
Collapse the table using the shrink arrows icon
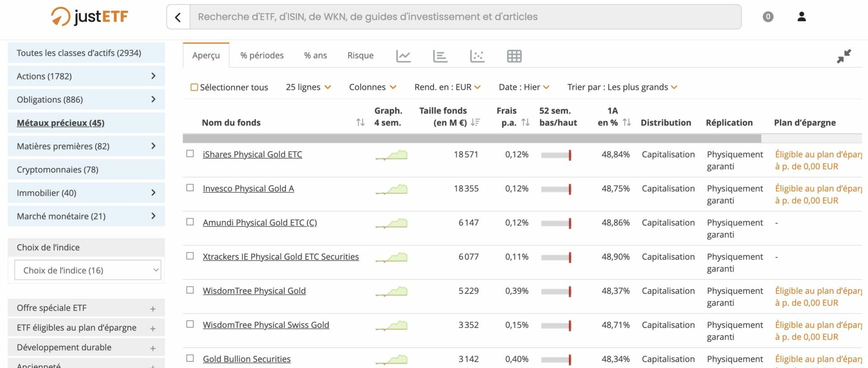pyautogui.click(x=844, y=56)
